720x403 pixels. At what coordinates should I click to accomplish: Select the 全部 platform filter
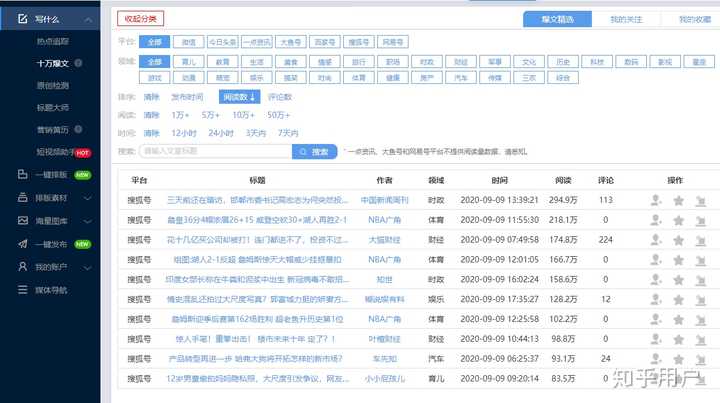pyautogui.click(x=155, y=42)
